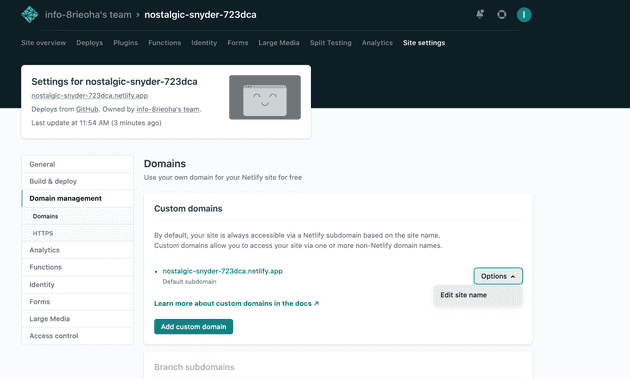Follow the GitHub link
The image size is (630, 379).
[87, 109]
